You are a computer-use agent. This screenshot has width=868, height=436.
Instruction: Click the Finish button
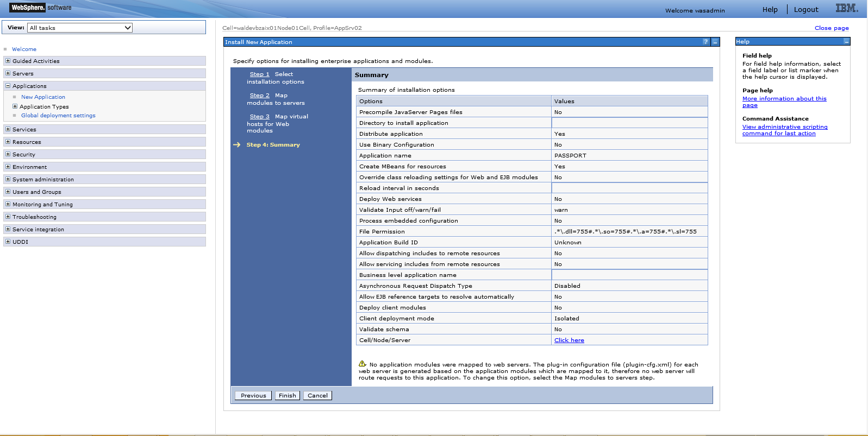click(x=288, y=396)
